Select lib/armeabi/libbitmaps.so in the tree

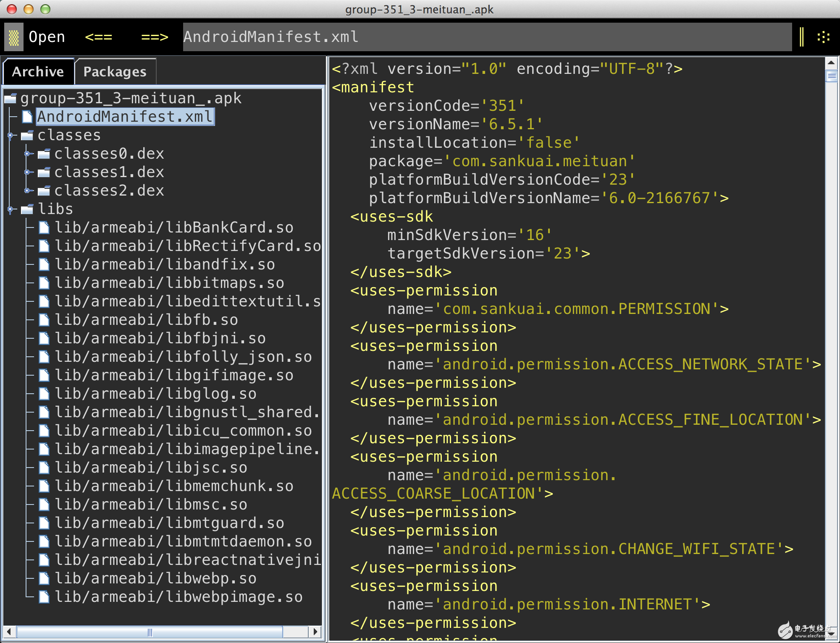170,283
